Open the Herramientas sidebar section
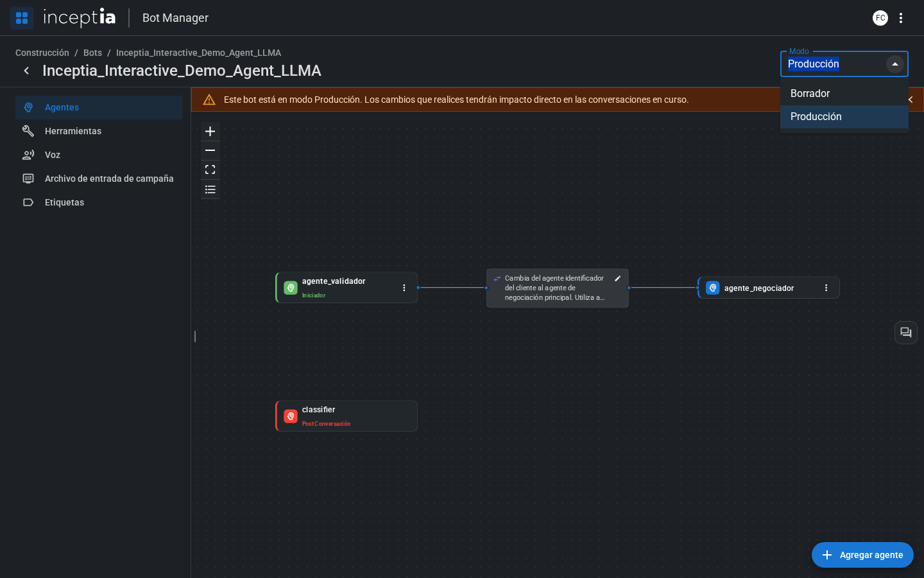Screen dimensions: 924x578 (x=99, y=131)
